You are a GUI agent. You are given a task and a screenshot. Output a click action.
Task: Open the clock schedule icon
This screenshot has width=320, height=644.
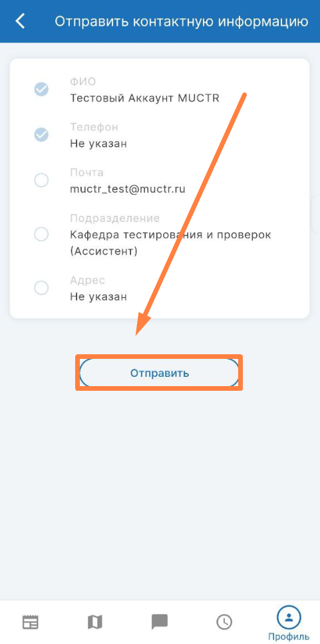click(x=224, y=622)
